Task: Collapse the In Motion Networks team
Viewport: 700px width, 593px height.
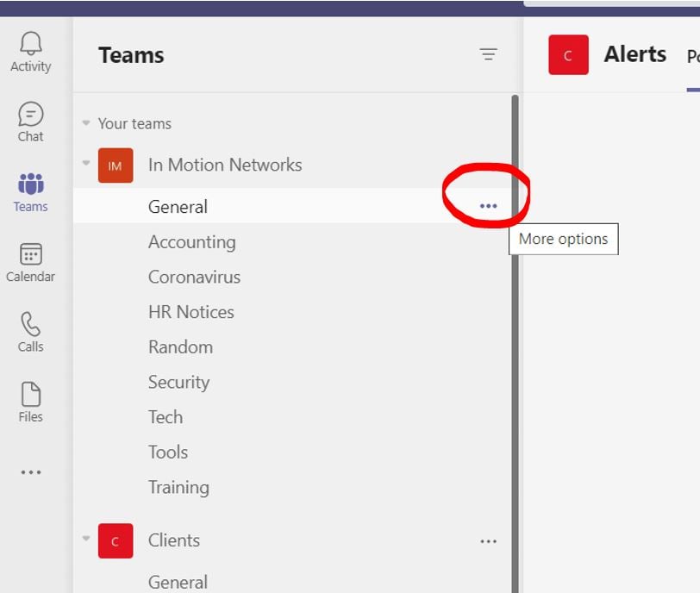Action: pos(86,163)
